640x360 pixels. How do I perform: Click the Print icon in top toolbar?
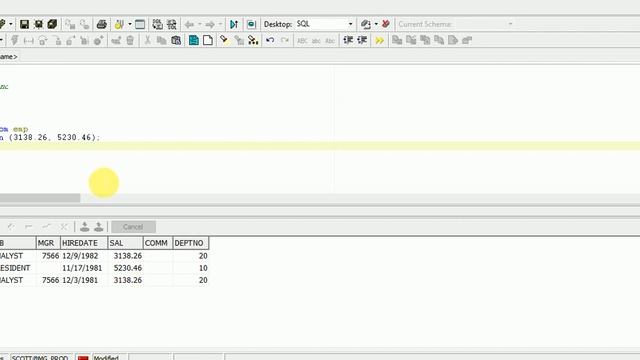pyautogui.click(x=102, y=24)
